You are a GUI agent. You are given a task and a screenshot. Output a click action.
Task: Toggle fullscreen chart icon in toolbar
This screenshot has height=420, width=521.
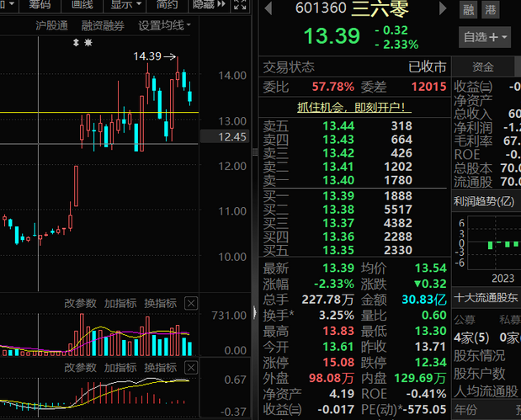240,5
